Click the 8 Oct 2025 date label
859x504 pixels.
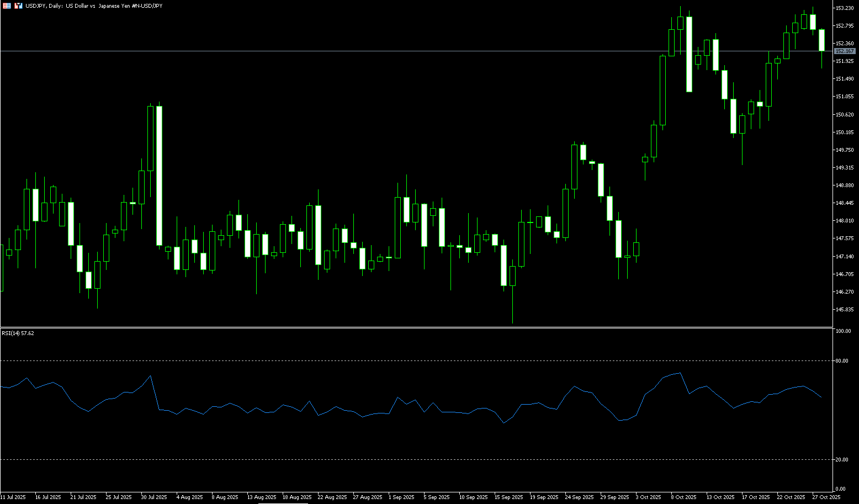pyautogui.click(x=684, y=497)
